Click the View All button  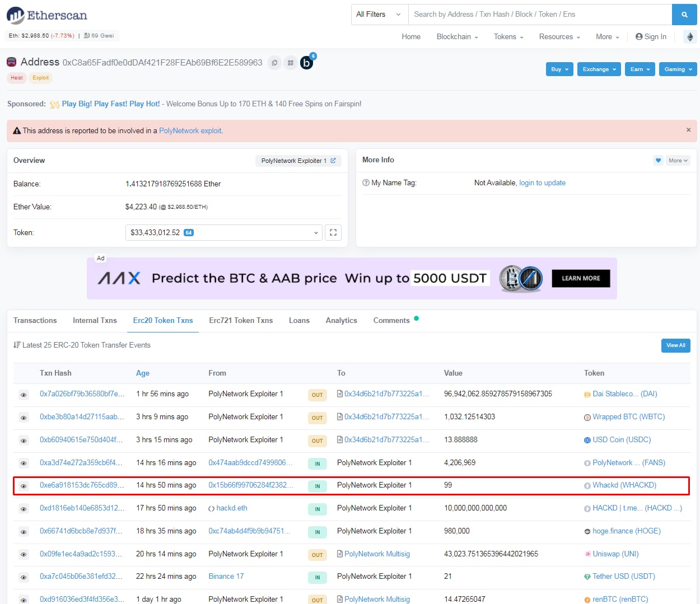[x=675, y=345]
